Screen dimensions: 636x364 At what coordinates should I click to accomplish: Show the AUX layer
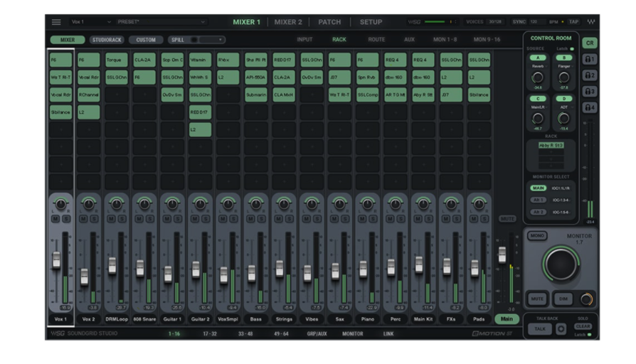pos(409,39)
